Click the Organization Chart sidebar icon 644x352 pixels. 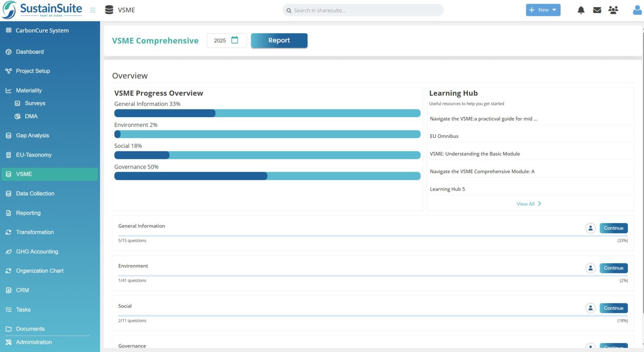click(8, 271)
